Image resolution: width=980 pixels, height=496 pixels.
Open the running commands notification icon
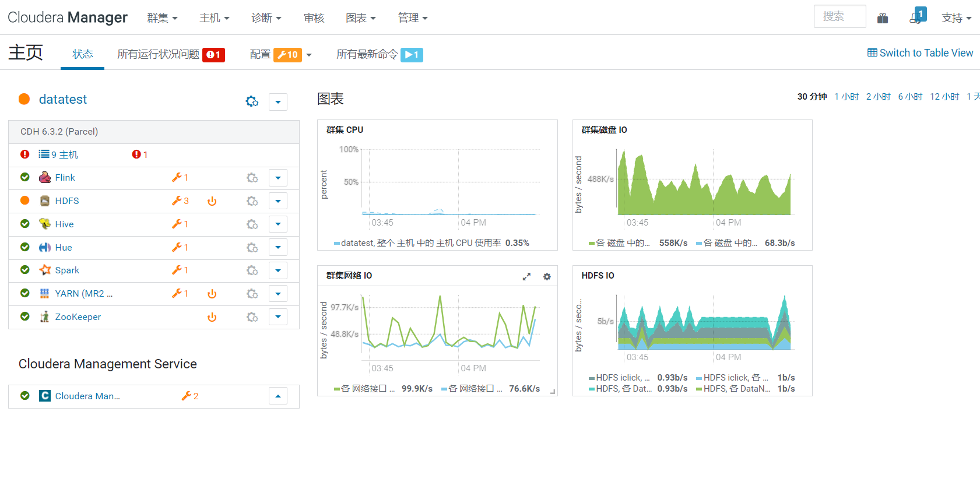(917, 16)
